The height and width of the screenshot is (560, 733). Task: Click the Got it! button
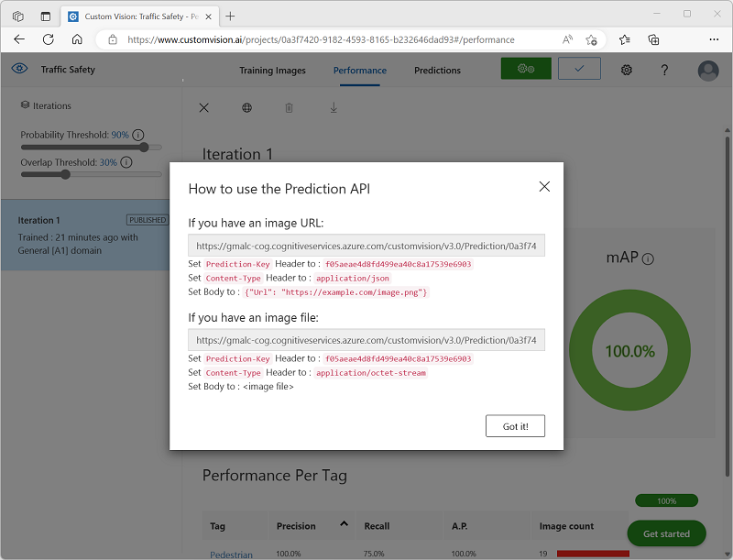pos(515,426)
